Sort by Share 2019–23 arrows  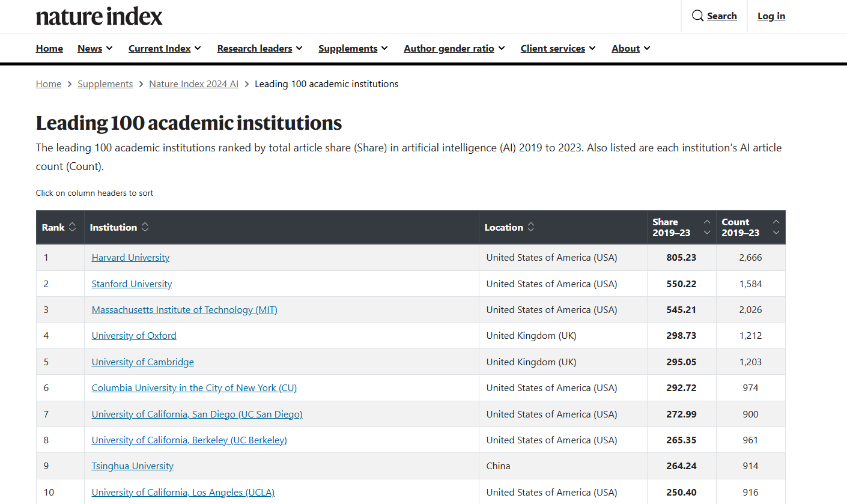(707, 227)
